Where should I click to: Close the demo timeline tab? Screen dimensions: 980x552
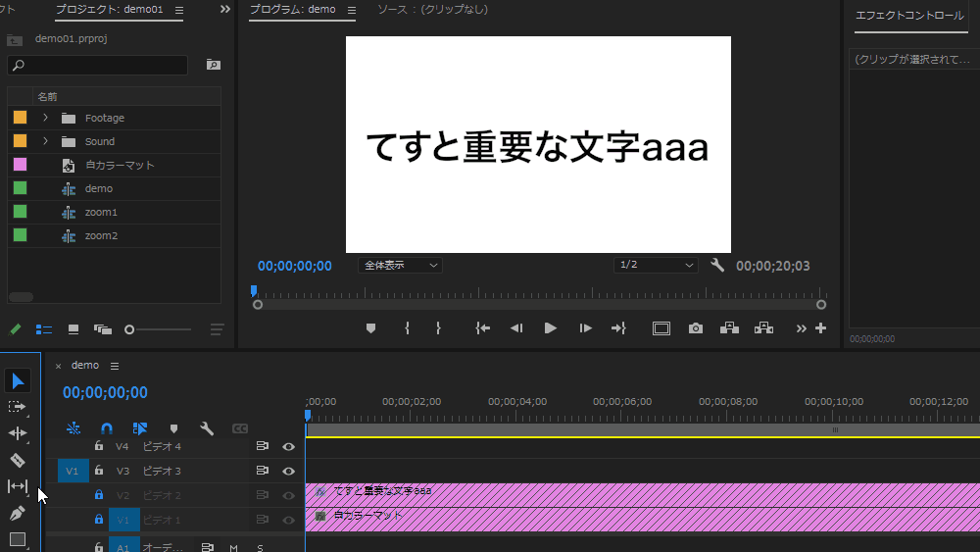click(58, 366)
